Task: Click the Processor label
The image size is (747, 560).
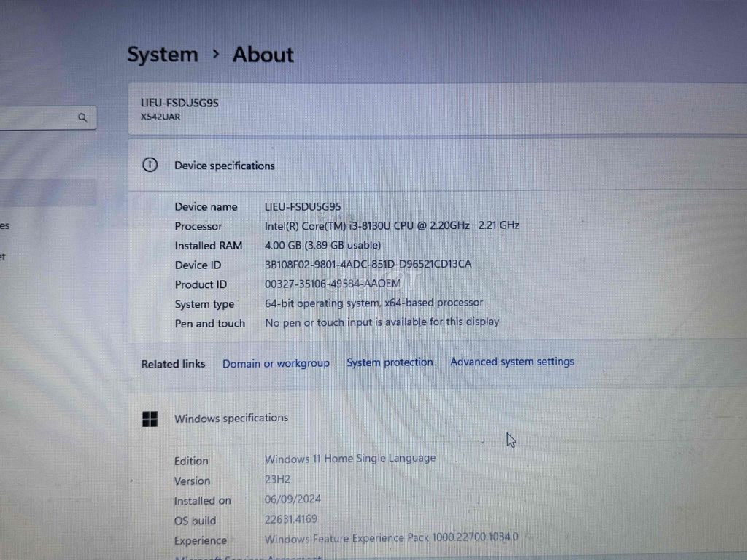Action: [198, 227]
